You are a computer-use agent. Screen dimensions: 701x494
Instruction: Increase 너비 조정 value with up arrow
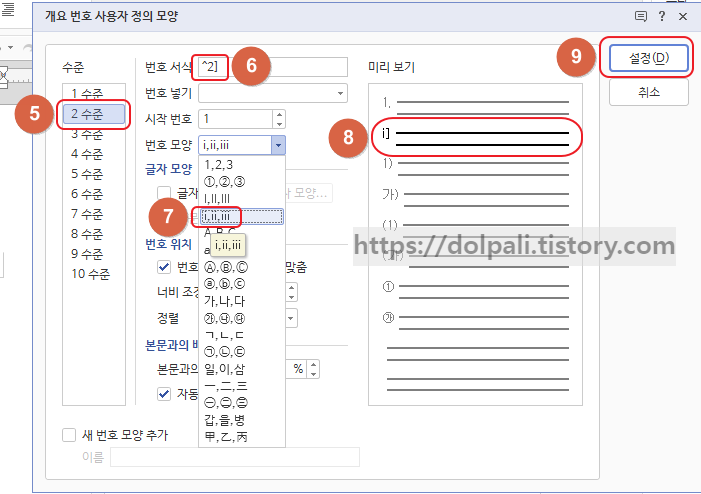pos(291,288)
